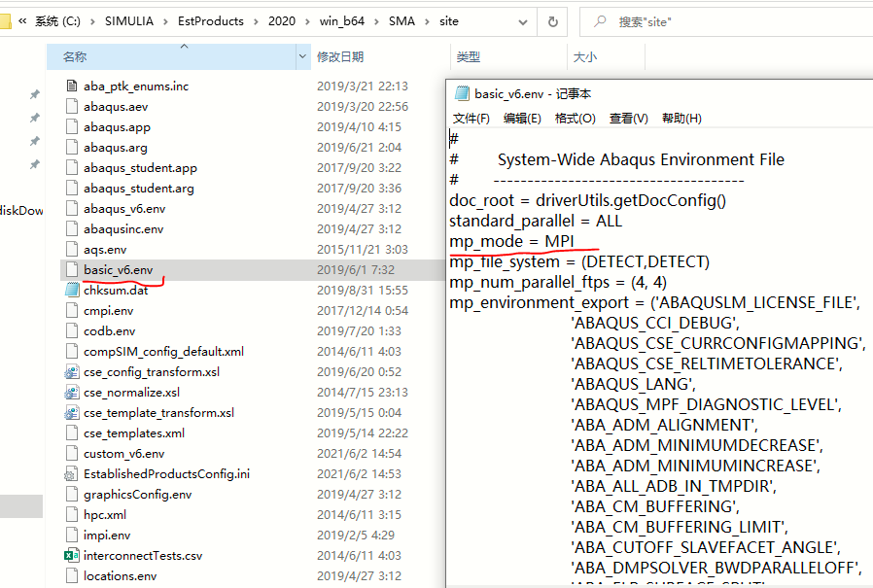This screenshot has width=873, height=588.
Task: Select the basic_v6.env file
Action: (117, 269)
